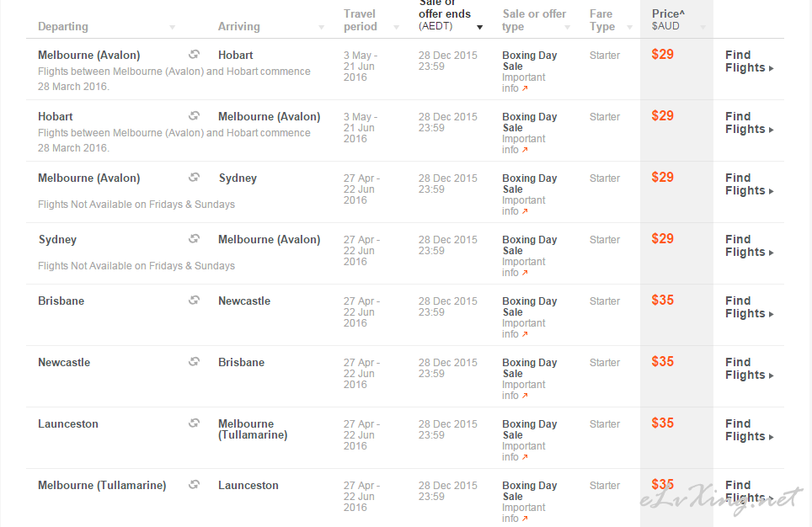Screen dimensions: 812x527
Task: Reverse the Brisbane to Newcastle route
Action: click(x=195, y=301)
